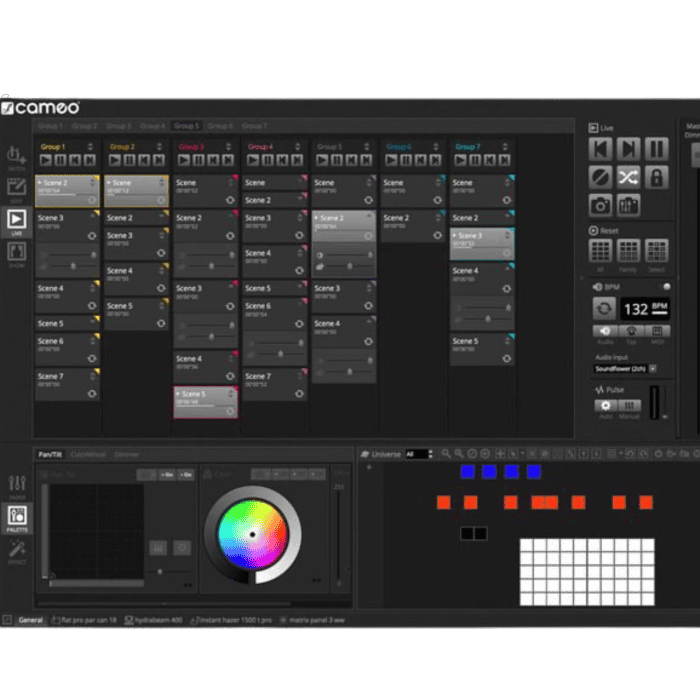Take a snapshot with the camera icon
The width and height of the screenshot is (700, 700).
[x=600, y=205]
